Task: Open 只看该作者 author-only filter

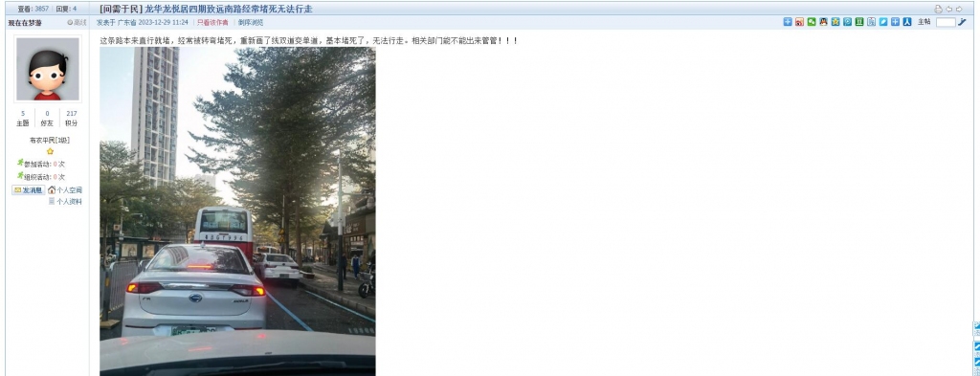Action: click(x=212, y=23)
